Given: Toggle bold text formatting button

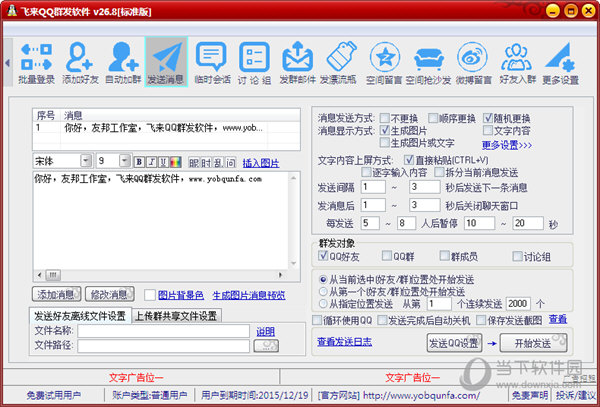Looking at the screenshot, I should click(140, 162).
